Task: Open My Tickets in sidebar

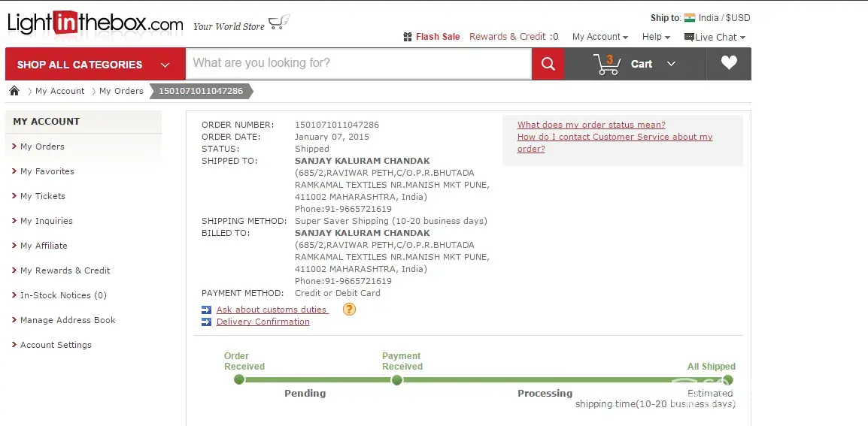Action: (43, 196)
